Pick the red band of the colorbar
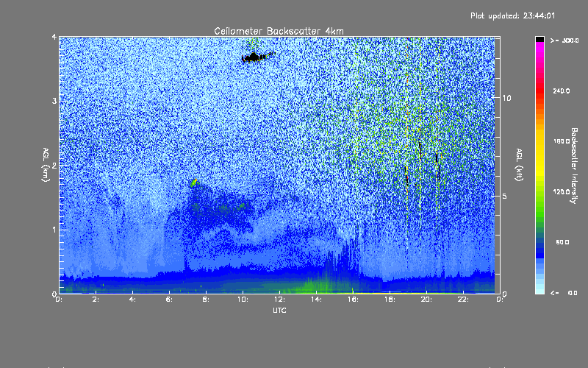 click(x=539, y=90)
